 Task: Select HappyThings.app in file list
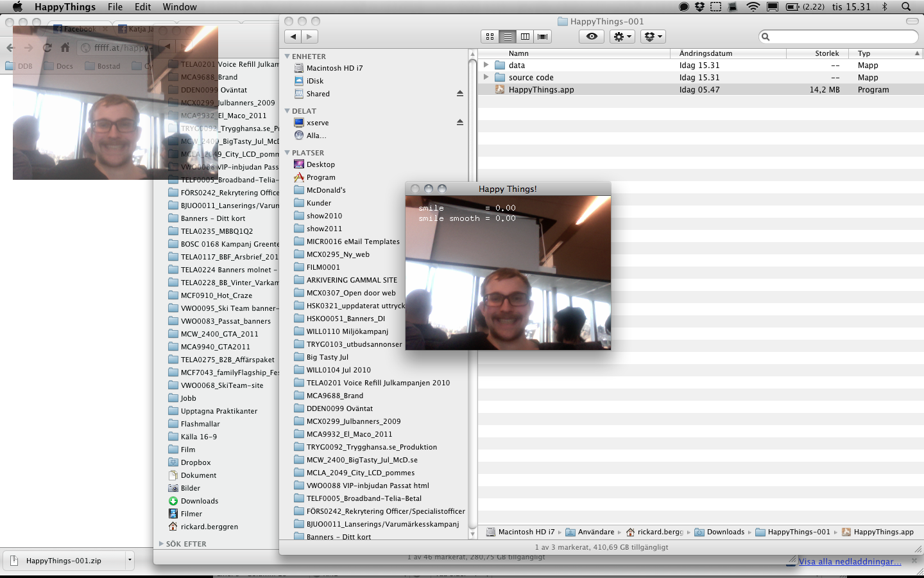(x=541, y=90)
